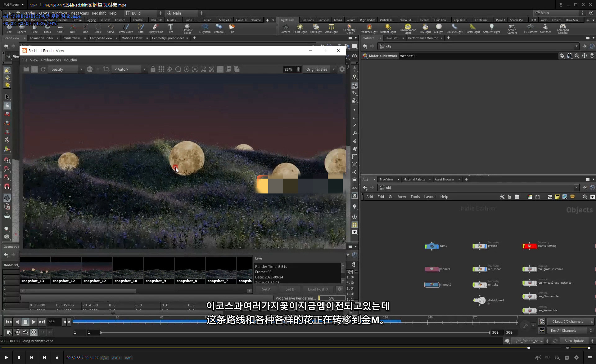The height and width of the screenshot is (364, 596).
Task: Select the ropnet1 node icon
Action: pyautogui.click(x=431, y=269)
